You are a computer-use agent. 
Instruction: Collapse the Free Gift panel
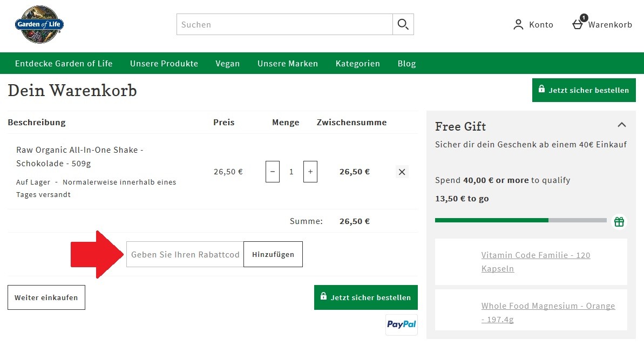pos(622,125)
